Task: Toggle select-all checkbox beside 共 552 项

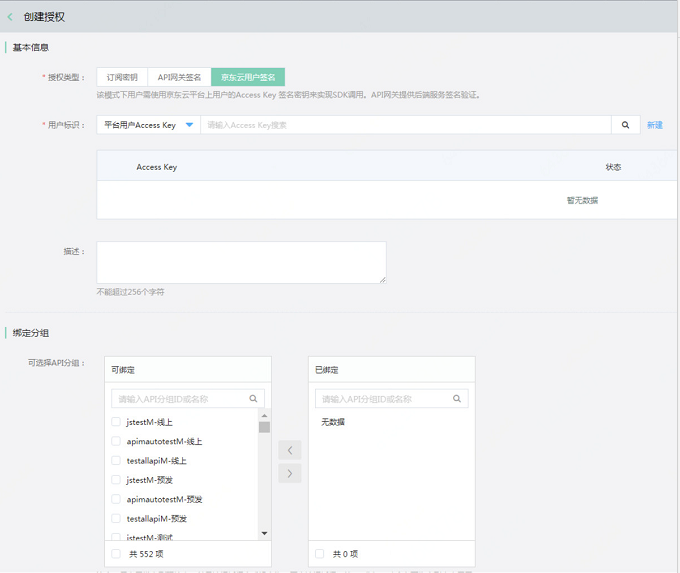Action: 116,553
